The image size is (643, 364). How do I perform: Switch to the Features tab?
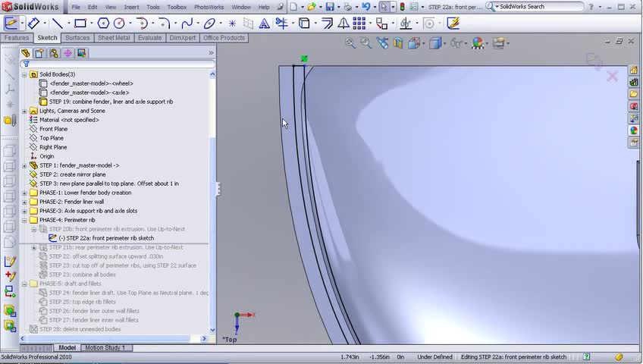click(x=17, y=38)
